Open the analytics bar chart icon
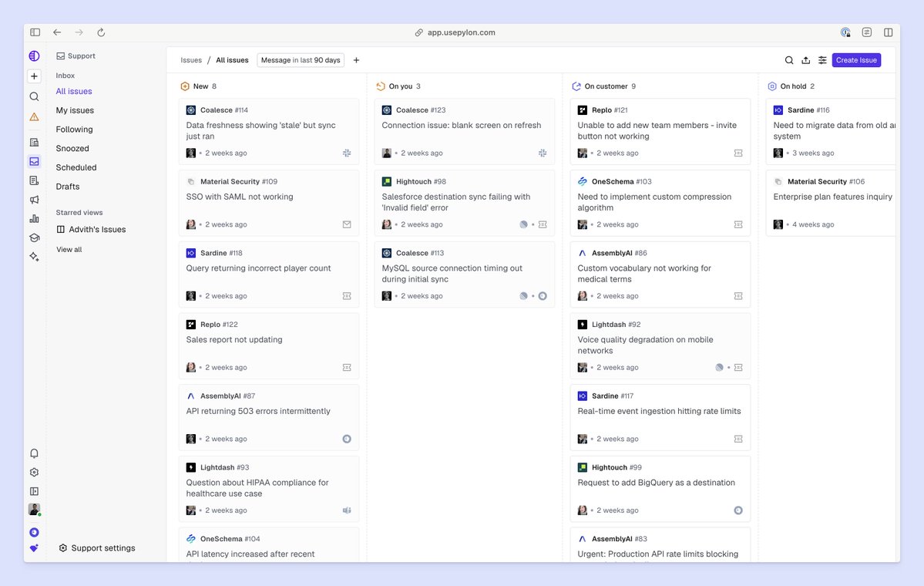Viewport: 924px width, 586px height. click(34, 219)
